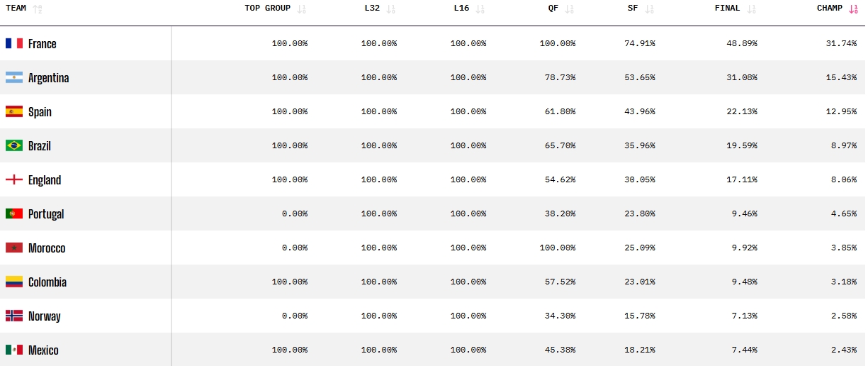
Task: Click the Colombia team name
Action: [x=47, y=282]
